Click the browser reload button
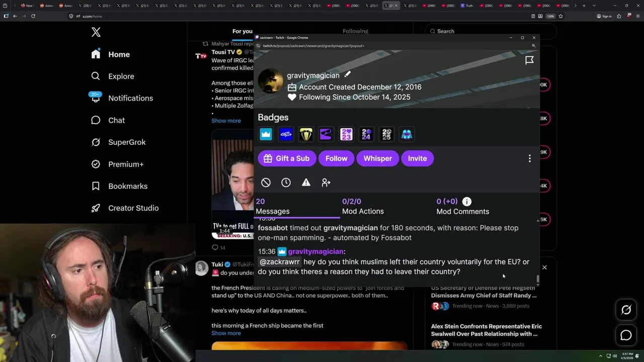The width and height of the screenshot is (644, 362). point(33,16)
